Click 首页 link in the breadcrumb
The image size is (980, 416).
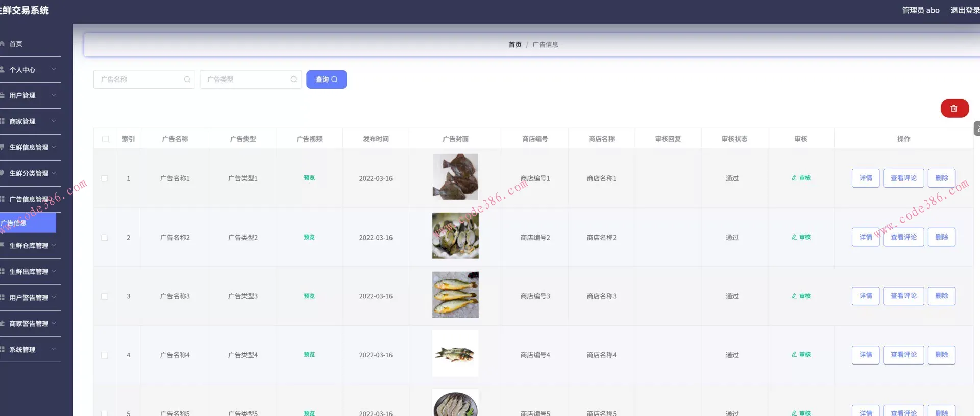(515, 45)
